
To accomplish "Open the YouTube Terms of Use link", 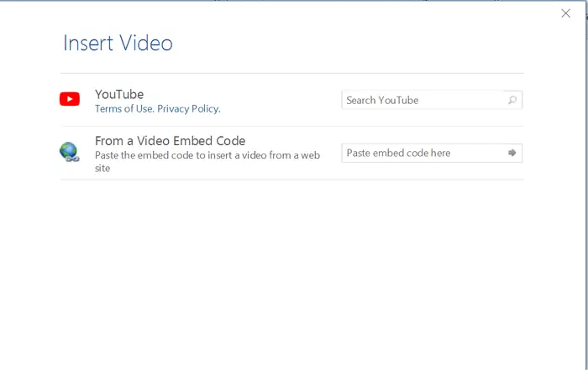I will (124, 108).
